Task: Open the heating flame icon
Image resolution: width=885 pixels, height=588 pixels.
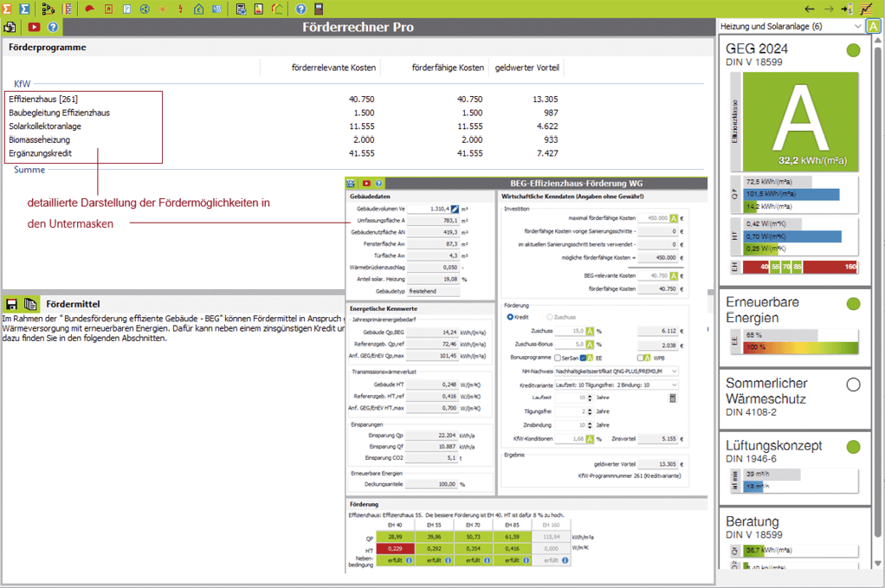Action: (108, 9)
